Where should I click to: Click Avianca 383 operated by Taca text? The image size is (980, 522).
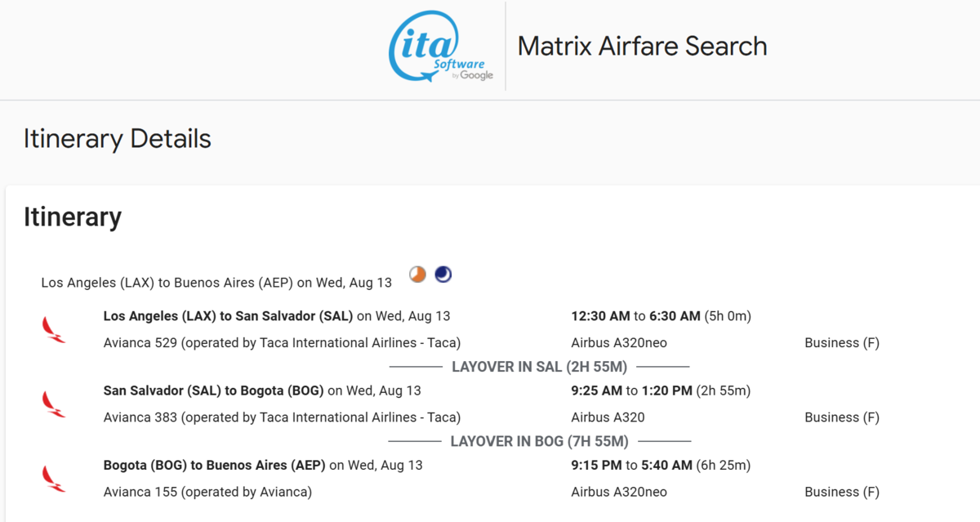[282, 417]
